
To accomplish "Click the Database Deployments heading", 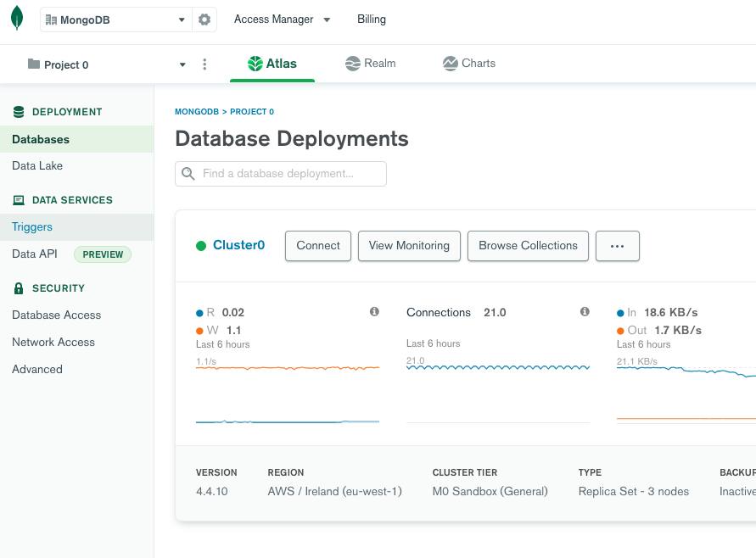I will (x=292, y=139).
